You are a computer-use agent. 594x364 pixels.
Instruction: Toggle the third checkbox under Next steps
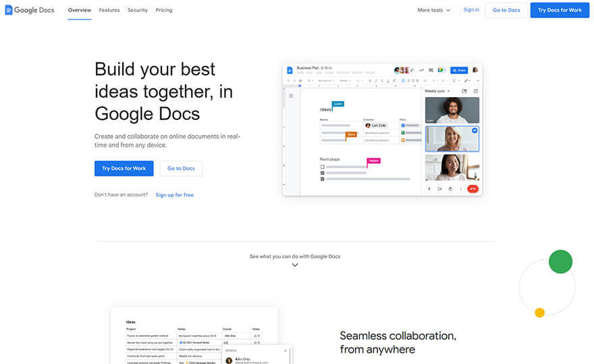[323, 179]
